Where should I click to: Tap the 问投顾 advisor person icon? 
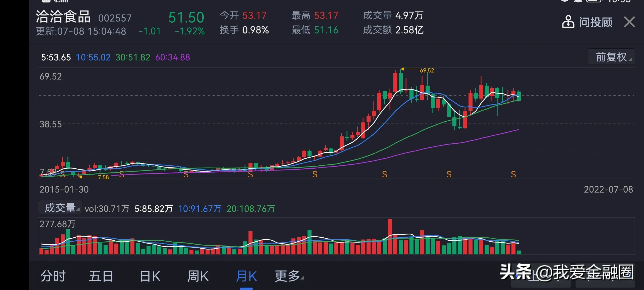(568, 22)
